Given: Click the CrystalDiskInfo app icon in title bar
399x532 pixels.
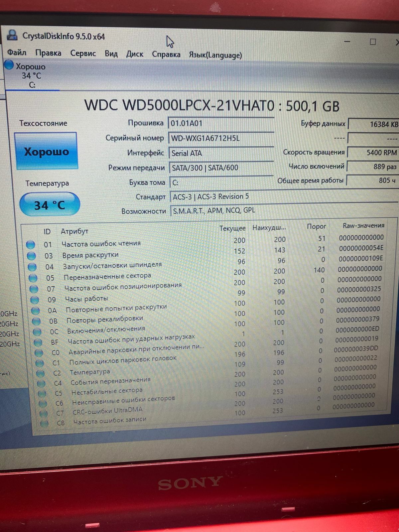Looking at the screenshot, I should (x=12, y=35).
